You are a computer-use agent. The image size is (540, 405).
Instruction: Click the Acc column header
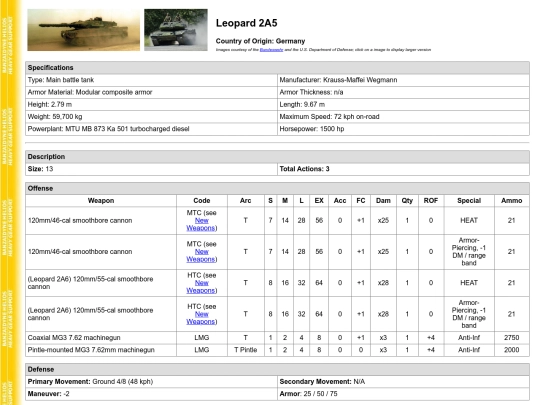pos(340,200)
